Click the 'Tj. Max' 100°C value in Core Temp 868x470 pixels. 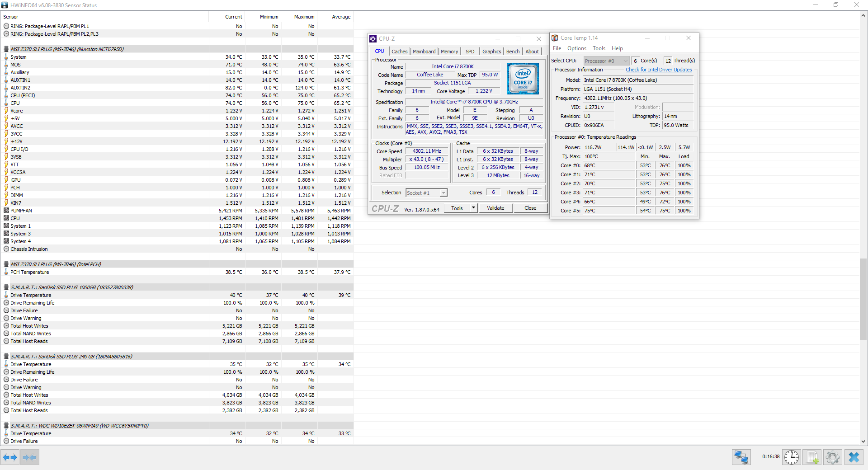tap(609, 156)
